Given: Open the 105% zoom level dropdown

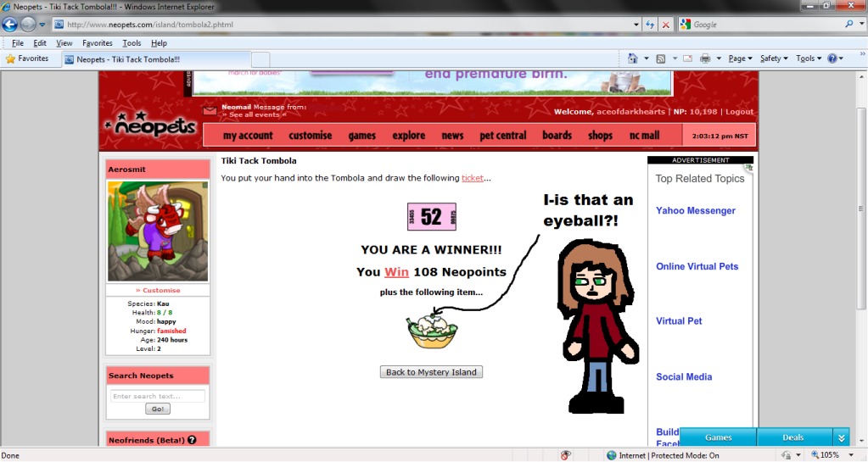Looking at the screenshot, I should point(851,455).
